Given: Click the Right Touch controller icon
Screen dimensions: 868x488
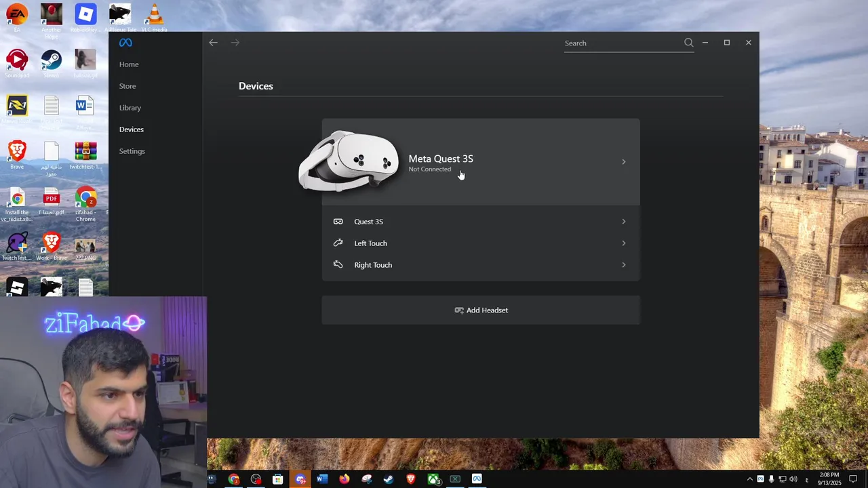Looking at the screenshot, I should coord(338,264).
